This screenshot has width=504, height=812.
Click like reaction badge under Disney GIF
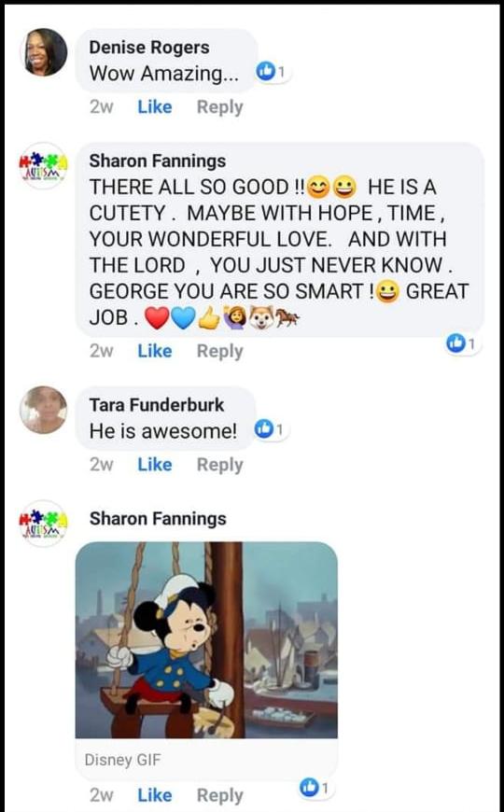315,788
